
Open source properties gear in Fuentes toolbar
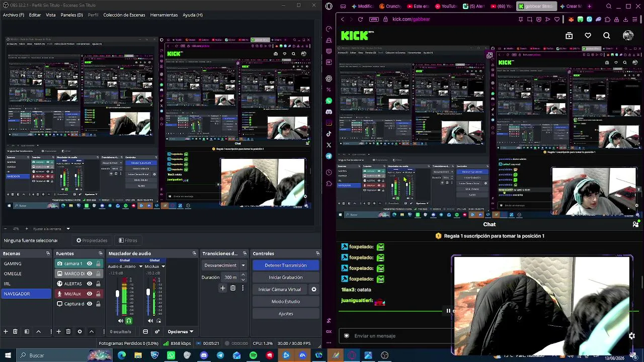[x=79, y=331]
